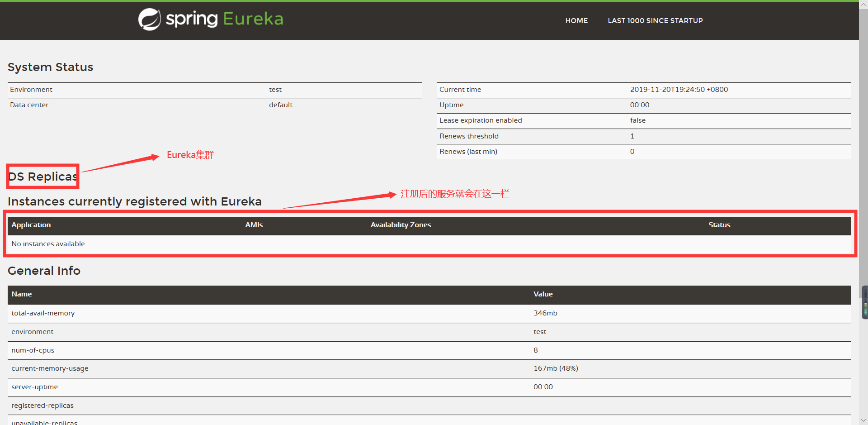Select the Renews threshold label
The width and height of the screenshot is (868, 425).
pyautogui.click(x=469, y=136)
